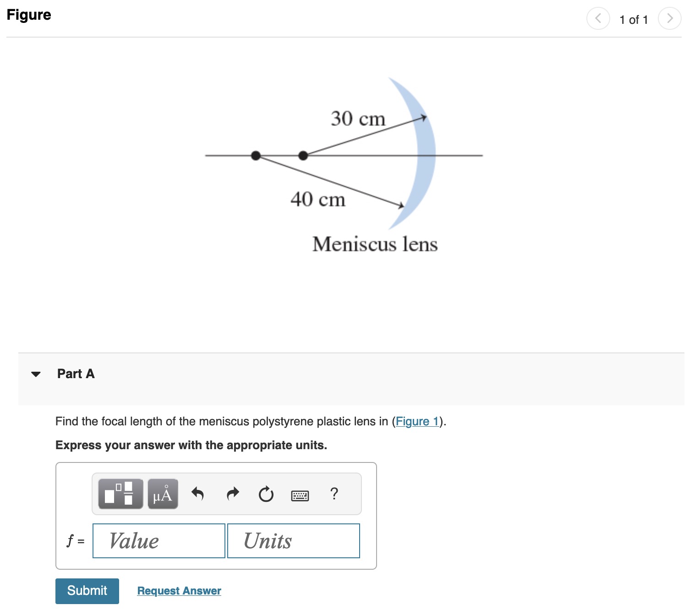The height and width of the screenshot is (616, 689).
Task: Submit your answer
Action: click(87, 591)
